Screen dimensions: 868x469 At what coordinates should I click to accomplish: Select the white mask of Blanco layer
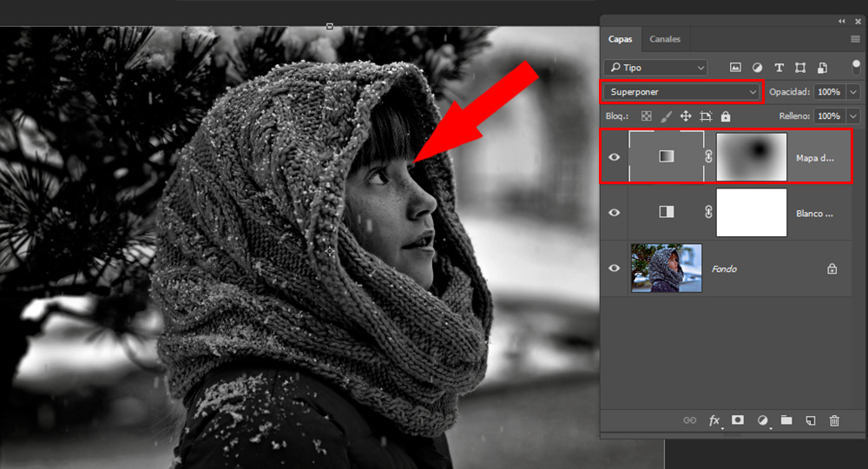click(x=751, y=213)
